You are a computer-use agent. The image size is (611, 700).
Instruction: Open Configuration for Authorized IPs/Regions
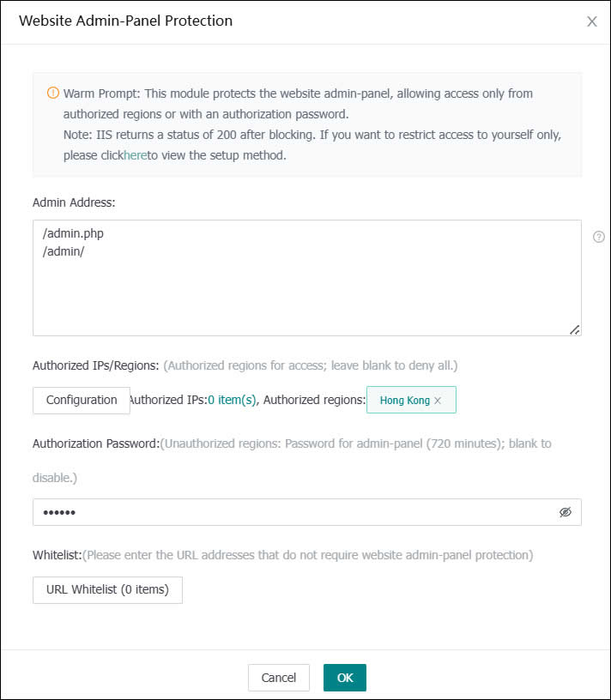pos(81,400)
